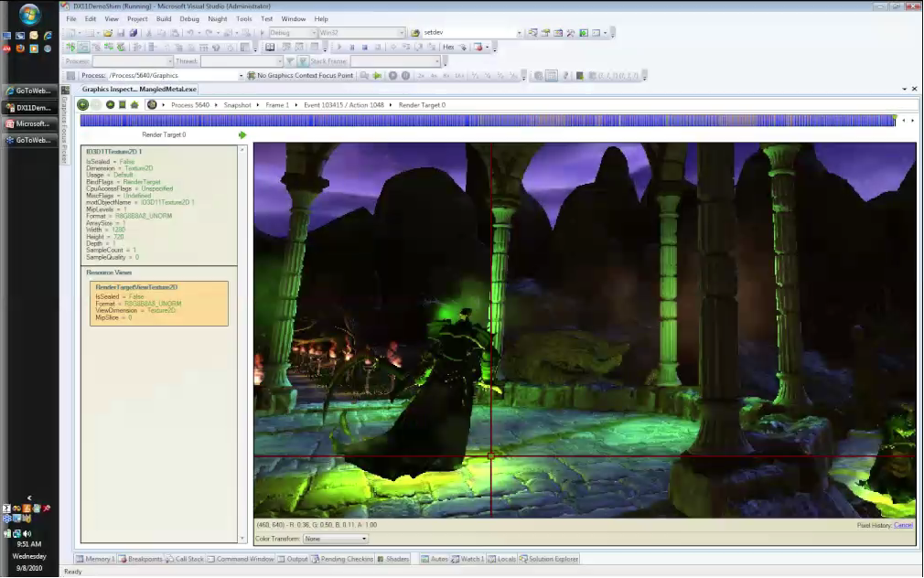Viewport: 924px width, 578px height.
Task: Click the round record icon in Nsight toolbar
Action: coord(393,75)
